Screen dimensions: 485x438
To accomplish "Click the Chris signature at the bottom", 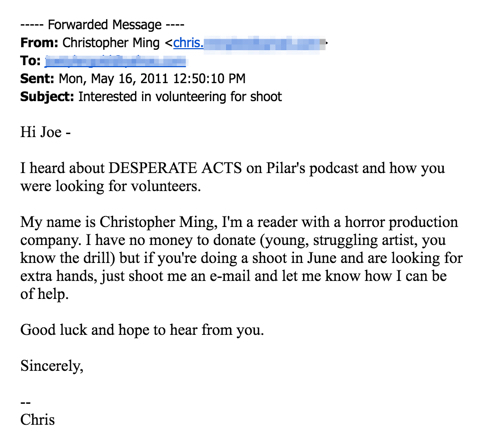I will 37,420.
